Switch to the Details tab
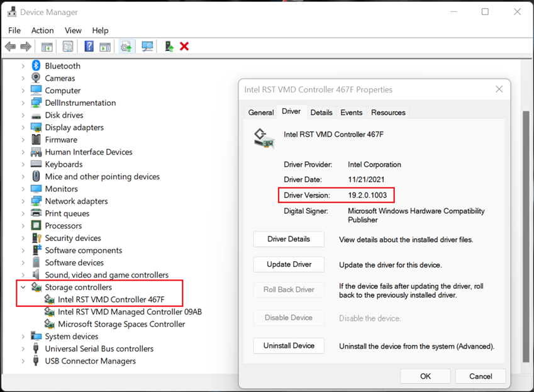Screen dimensions: 534x392 (321, 112)
